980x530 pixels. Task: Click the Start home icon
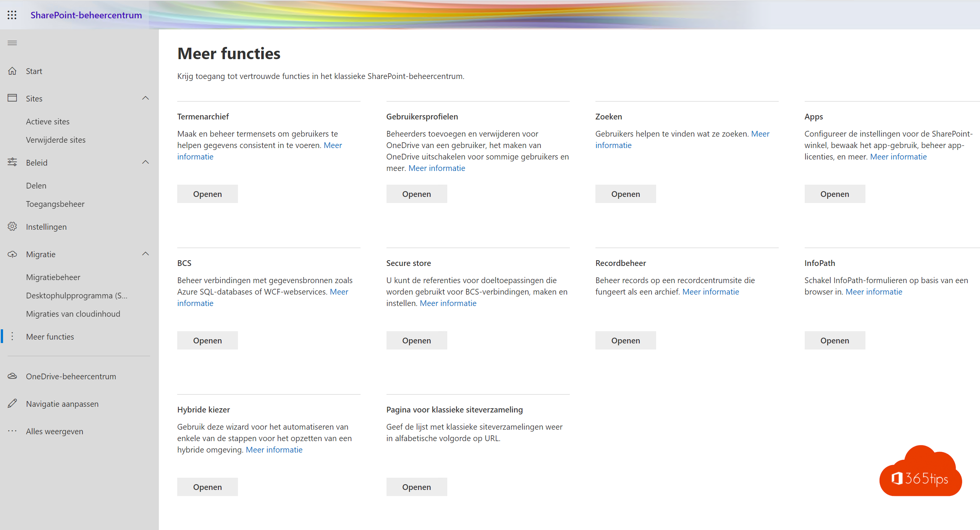point(12,71)
